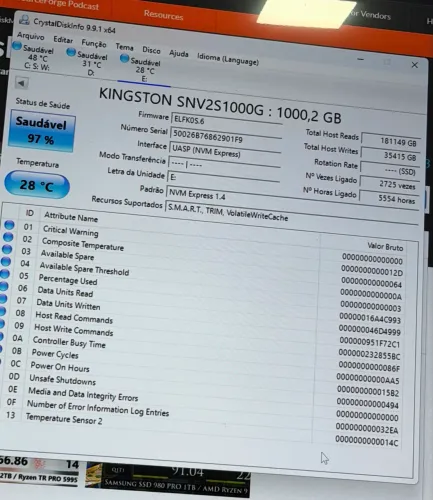The height and width of the screenshot is (500, 433).
Task: Click the Total Host Reads value 181149 GB
Action: point(391,141)
